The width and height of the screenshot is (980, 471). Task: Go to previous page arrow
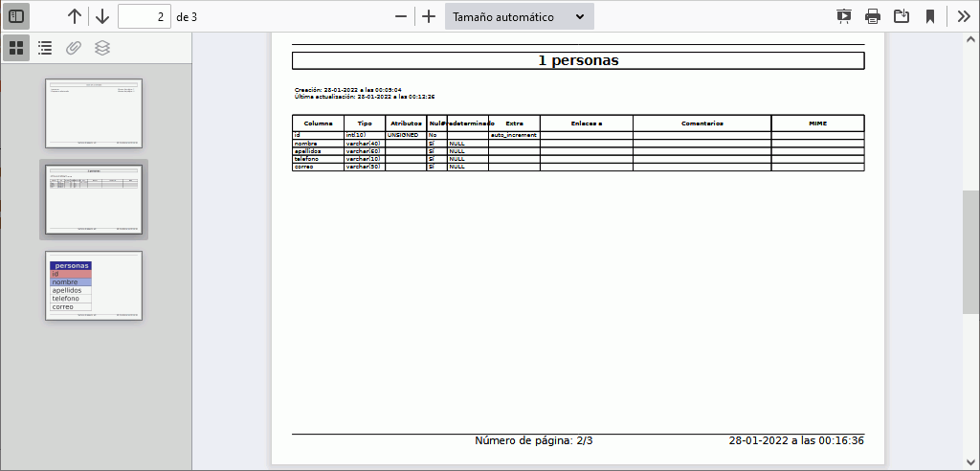pos(75,16)
